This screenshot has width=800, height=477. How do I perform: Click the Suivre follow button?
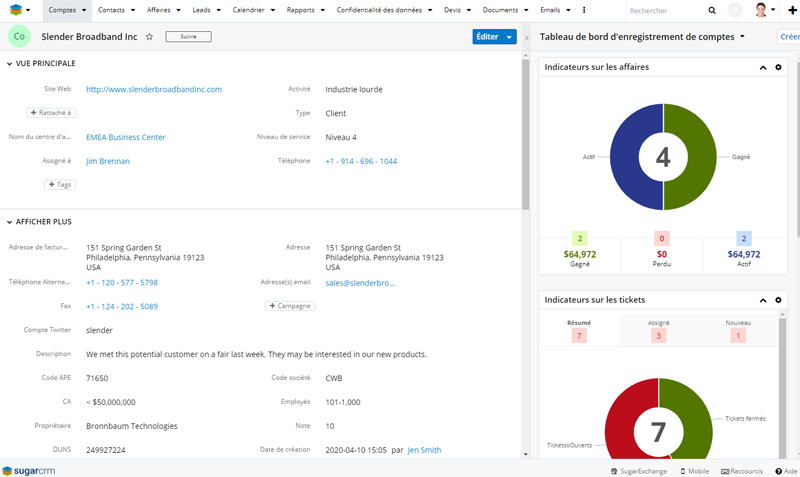pos(188,37)
